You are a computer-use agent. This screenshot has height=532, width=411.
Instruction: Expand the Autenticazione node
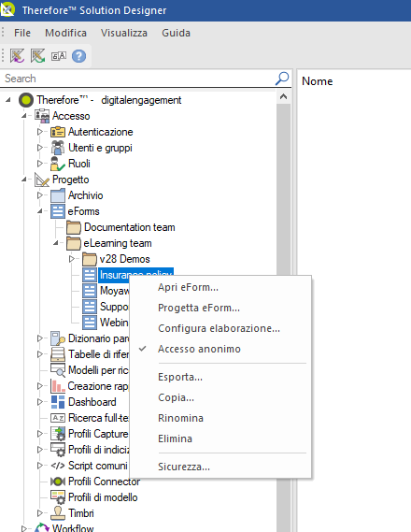(x=39, y=132)
